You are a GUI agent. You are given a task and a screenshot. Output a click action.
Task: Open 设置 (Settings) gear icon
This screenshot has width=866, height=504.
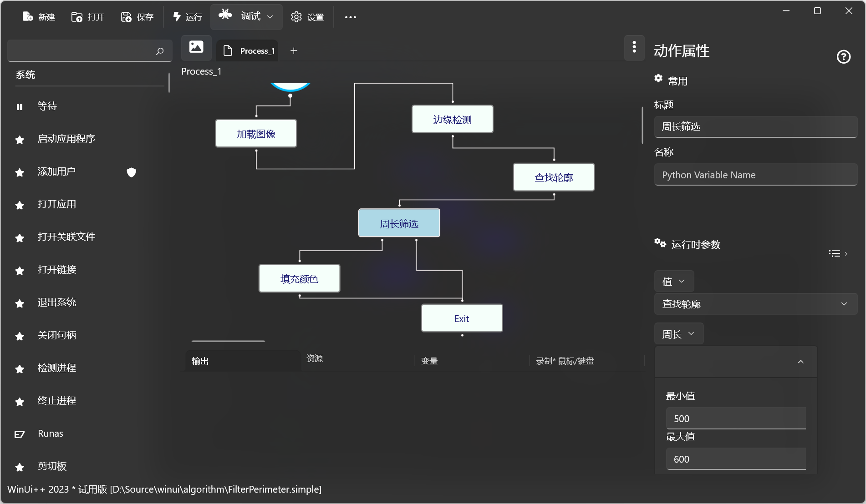[x=296, y=17]
